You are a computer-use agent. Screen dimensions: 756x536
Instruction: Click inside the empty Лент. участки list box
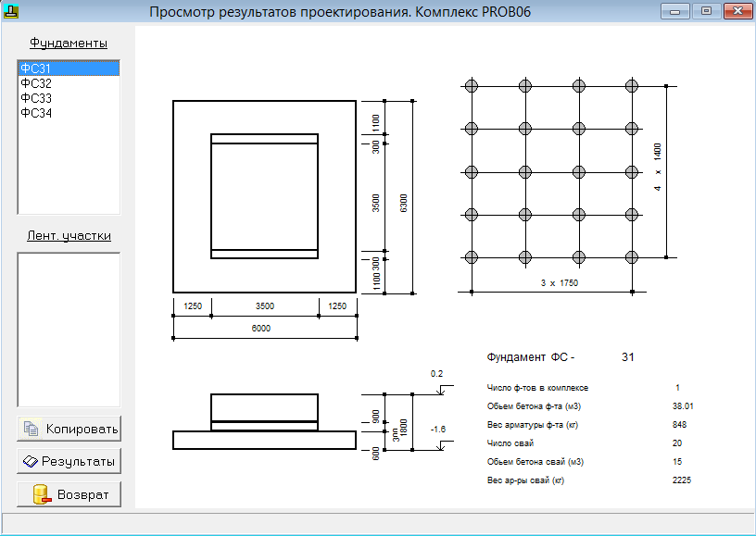coord(69,330)
